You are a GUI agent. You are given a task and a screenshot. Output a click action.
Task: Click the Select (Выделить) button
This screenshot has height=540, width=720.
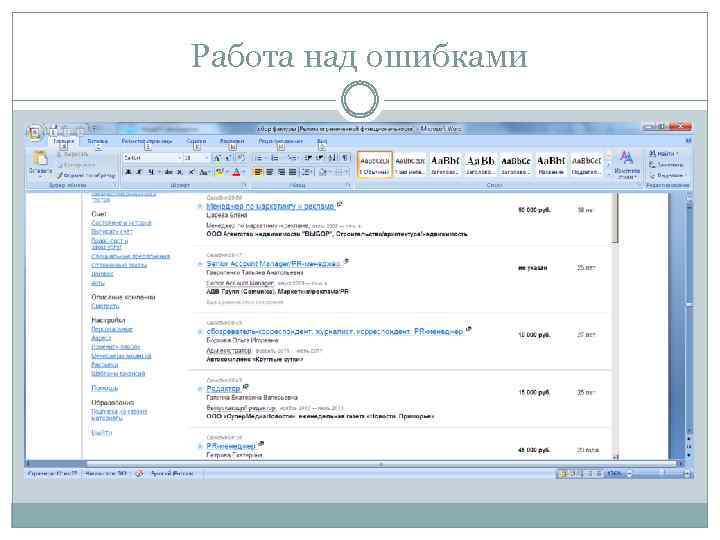[668, 175]
